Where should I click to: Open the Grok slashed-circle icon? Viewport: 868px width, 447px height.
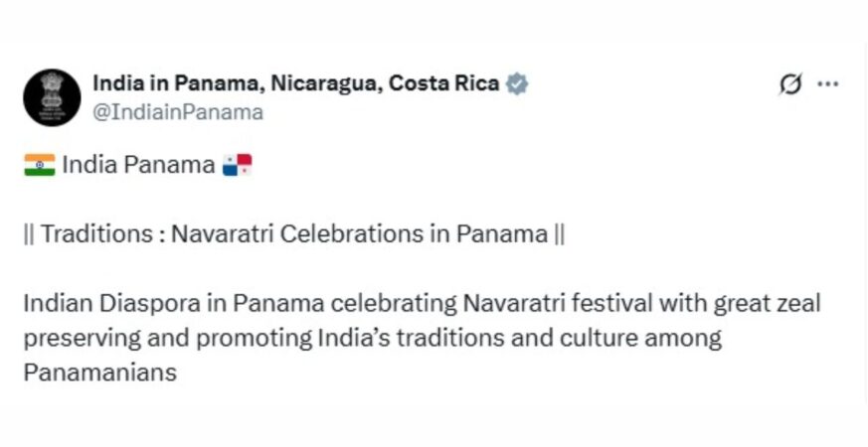(789, 84)
